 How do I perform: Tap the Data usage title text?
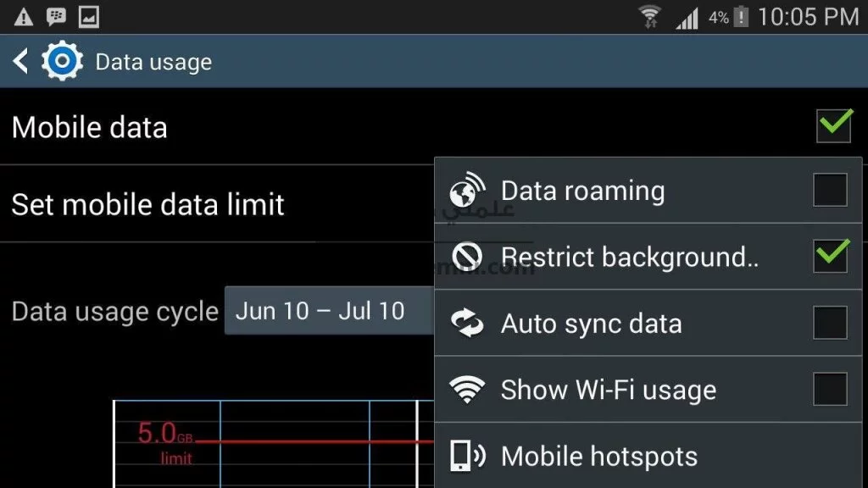[153, 62]
